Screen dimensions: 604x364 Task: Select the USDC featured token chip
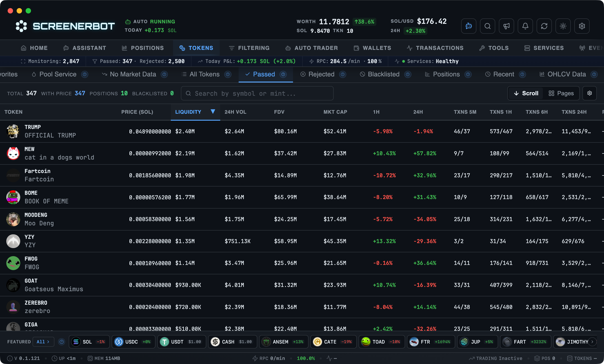click(133, 342)
